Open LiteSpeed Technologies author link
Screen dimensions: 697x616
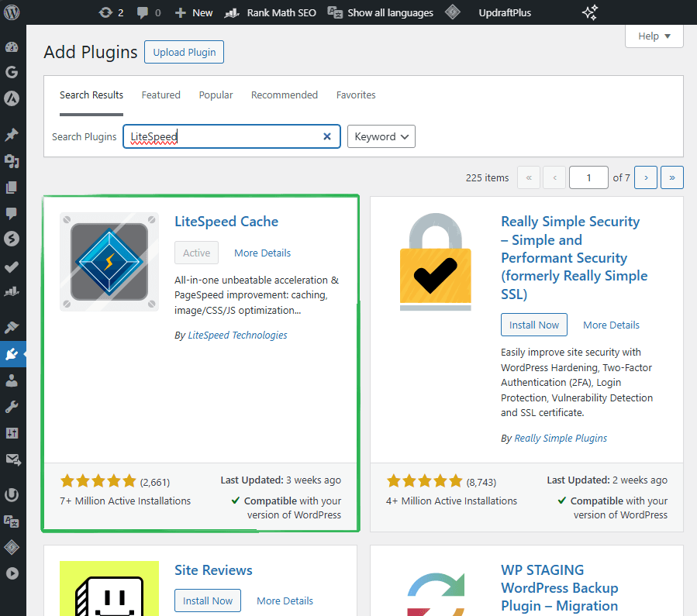[x=237, y=335]
